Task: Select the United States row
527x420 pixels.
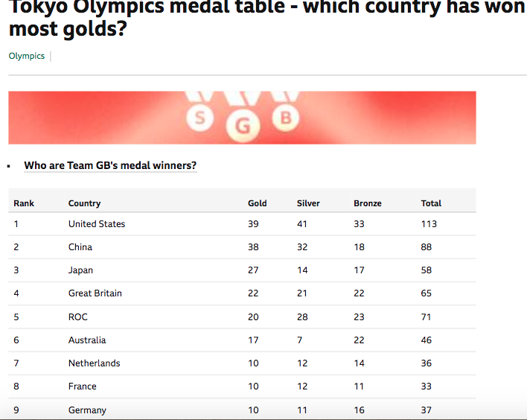Action: point(242,224)
